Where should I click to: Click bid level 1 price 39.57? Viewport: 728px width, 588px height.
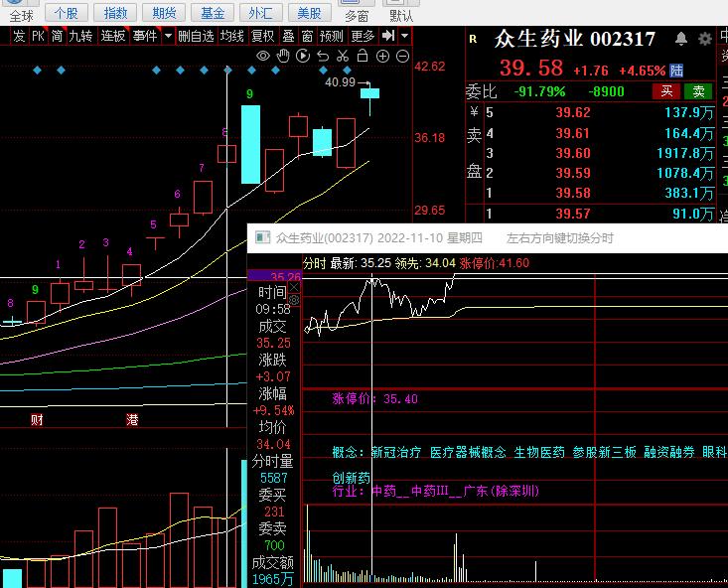[x=573, y=214]
